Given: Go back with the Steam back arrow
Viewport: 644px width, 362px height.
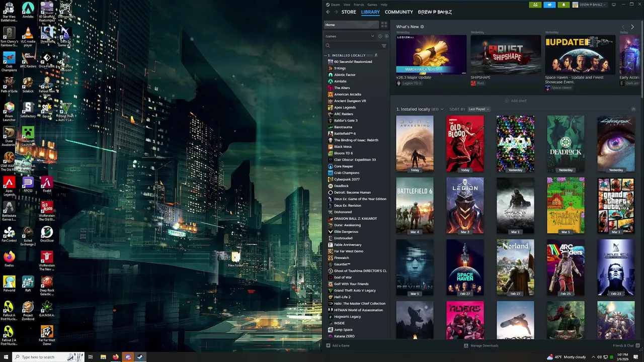Looking at the screenshot, I should [x=328, y=12].
